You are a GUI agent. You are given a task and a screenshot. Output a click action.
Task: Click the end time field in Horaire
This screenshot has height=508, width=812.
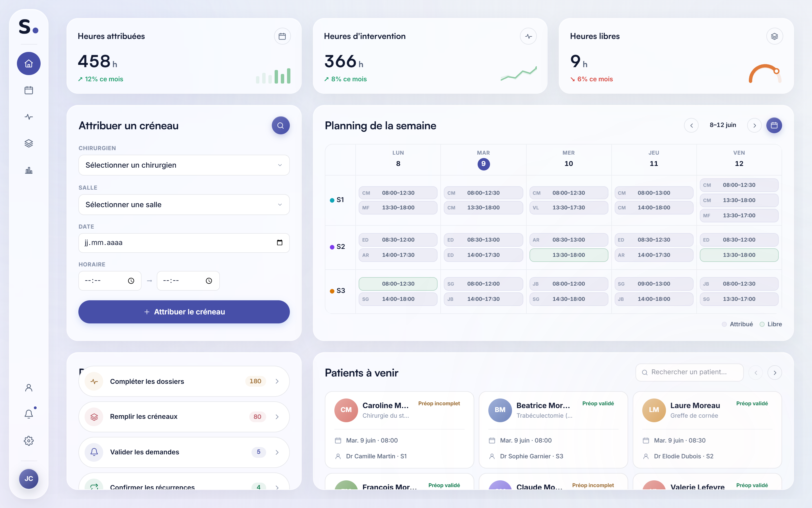tap(188, 281)
